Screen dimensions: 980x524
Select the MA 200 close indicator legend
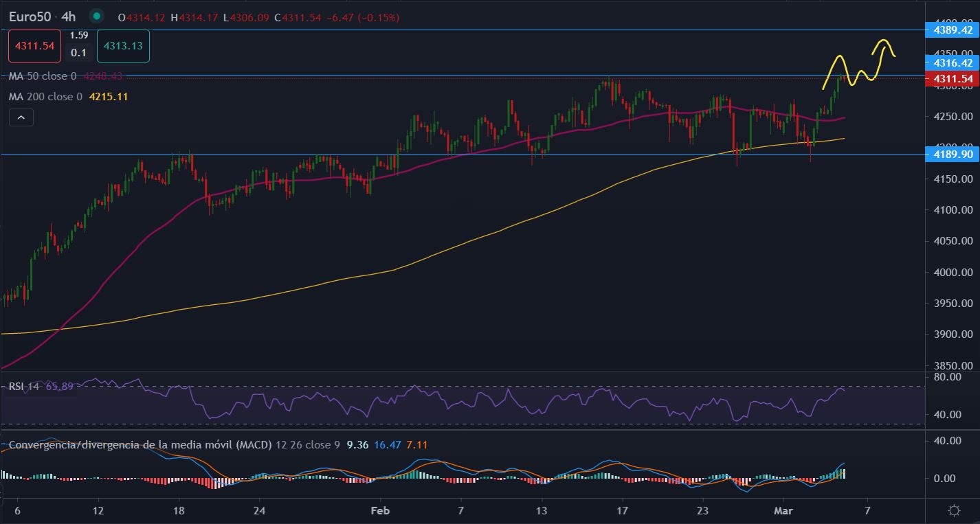pyautogui.click(x=45, y=97)
